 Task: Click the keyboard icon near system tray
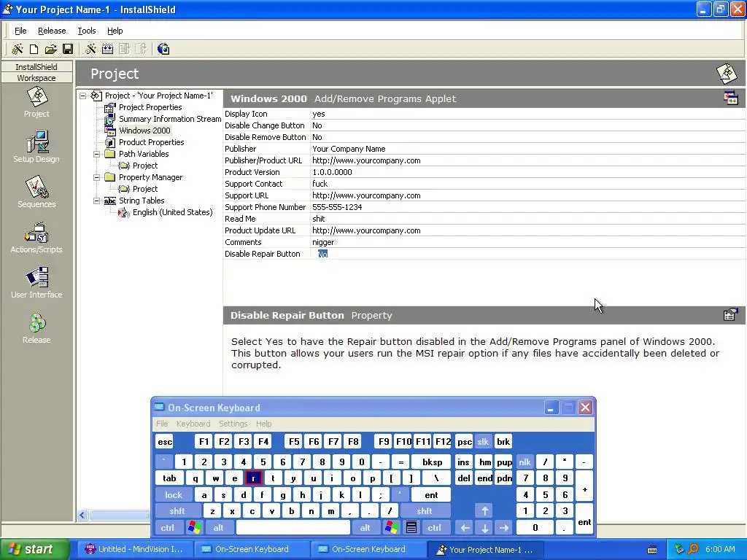coord(652,550)
